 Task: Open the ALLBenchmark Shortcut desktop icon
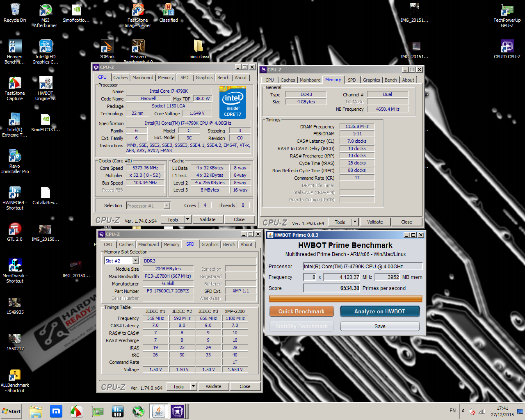[x=15, y=381]
